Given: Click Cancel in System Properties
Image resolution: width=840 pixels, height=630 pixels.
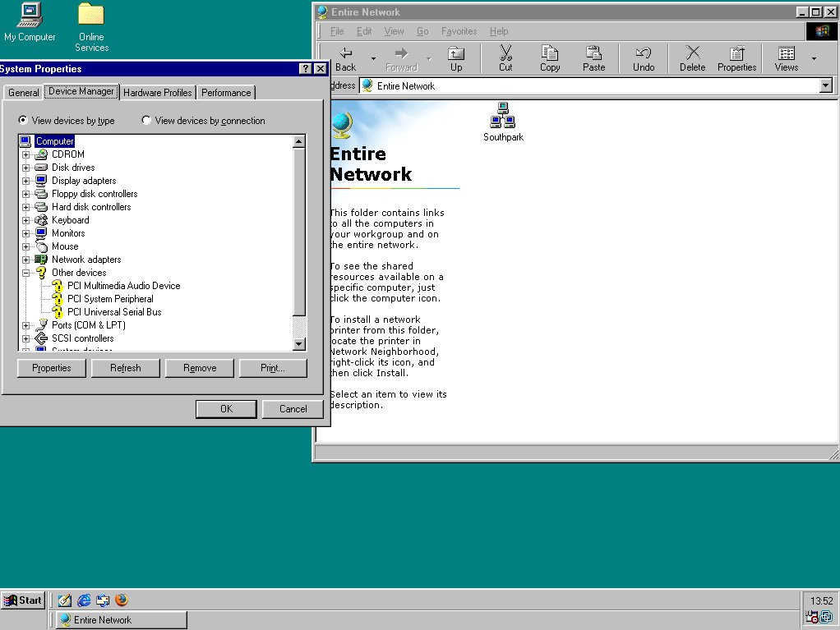Looking at the screenshot, I should pos(293,409).
